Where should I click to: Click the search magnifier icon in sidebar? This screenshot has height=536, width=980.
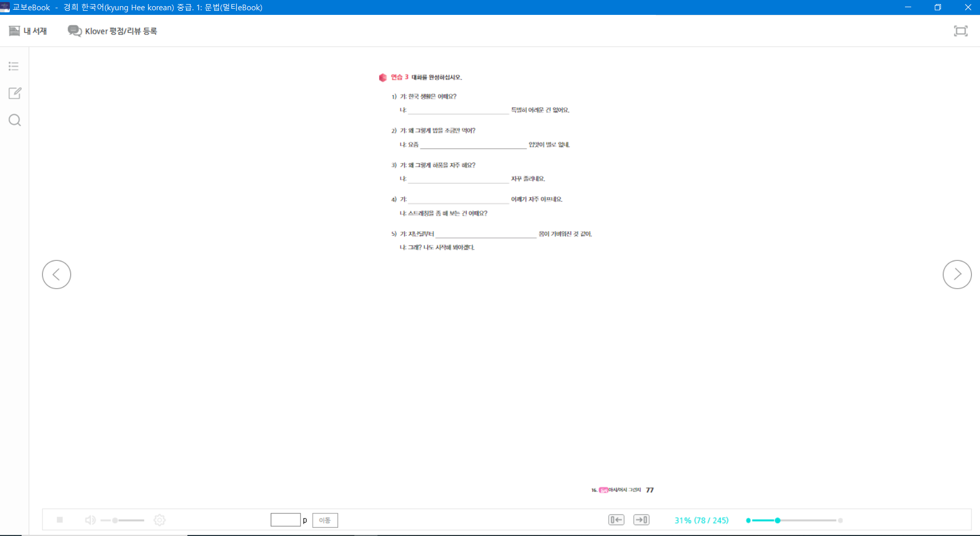pyautogui.click(x=15, y=120)
